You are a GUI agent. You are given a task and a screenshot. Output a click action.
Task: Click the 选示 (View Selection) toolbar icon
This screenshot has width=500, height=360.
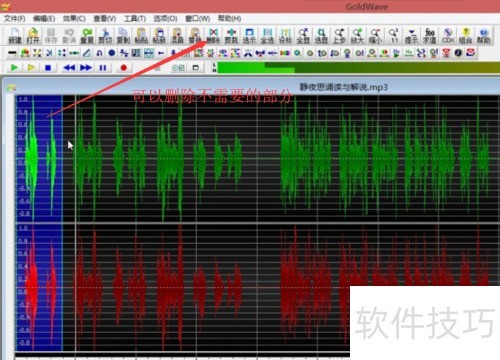(249, 36)
